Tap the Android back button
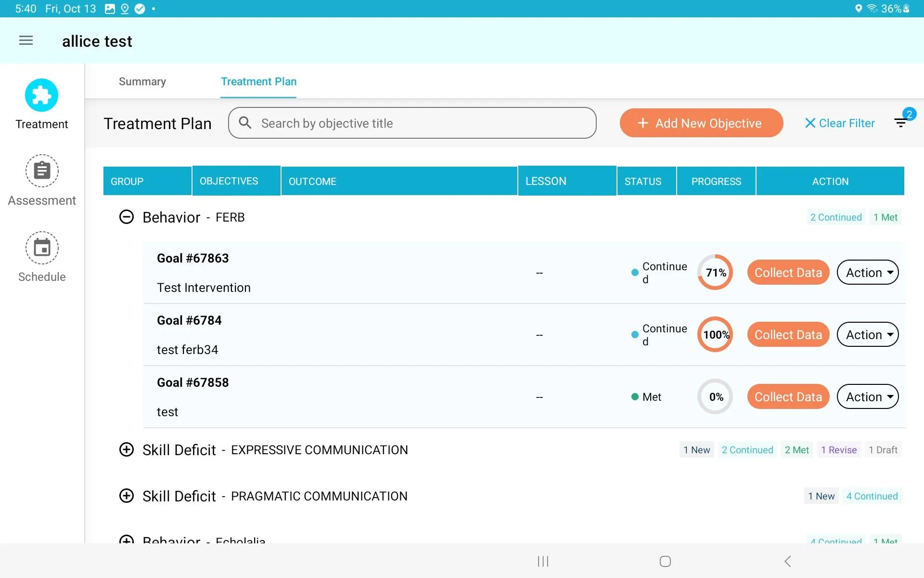 (x=788, y=561)
